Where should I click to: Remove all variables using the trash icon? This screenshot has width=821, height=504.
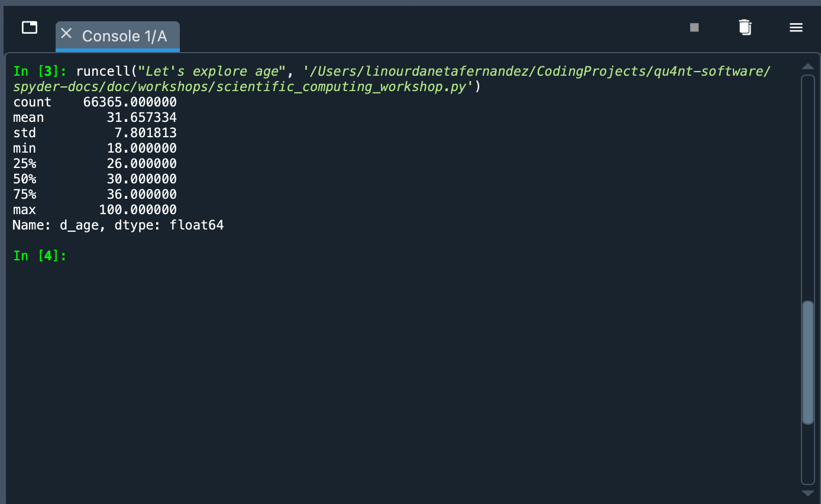745,27
